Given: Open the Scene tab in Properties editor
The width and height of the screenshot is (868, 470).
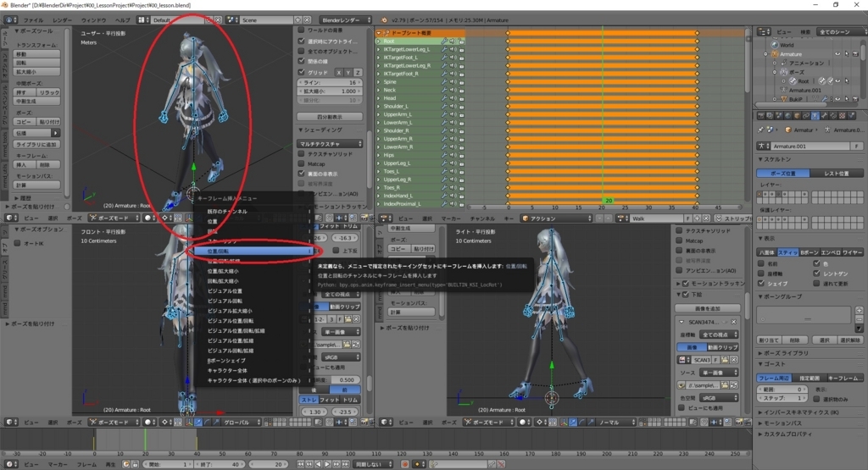Looking at the screenshot, I should [779, 115].
